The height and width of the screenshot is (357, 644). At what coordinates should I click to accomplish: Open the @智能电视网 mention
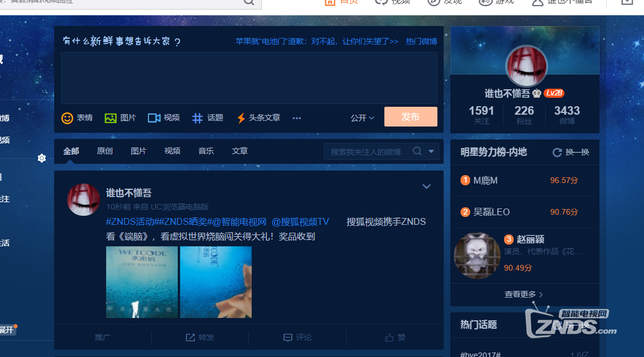click(239, 222)
